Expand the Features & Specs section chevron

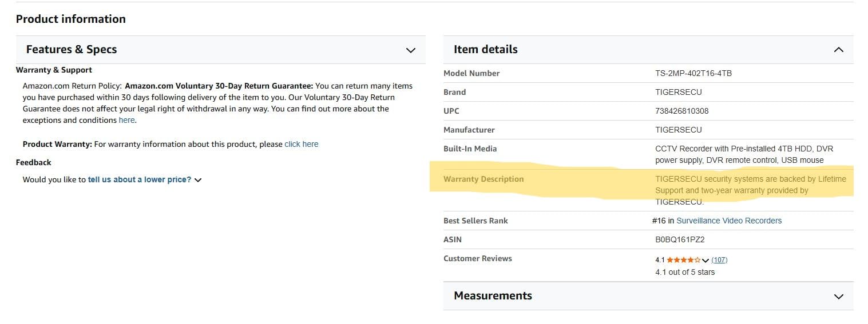410,50
